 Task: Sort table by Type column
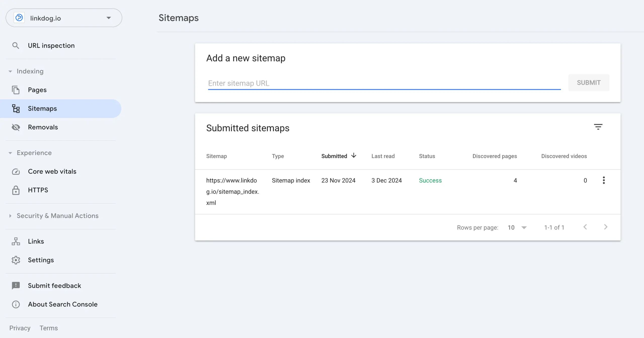[x=278, y=156]
